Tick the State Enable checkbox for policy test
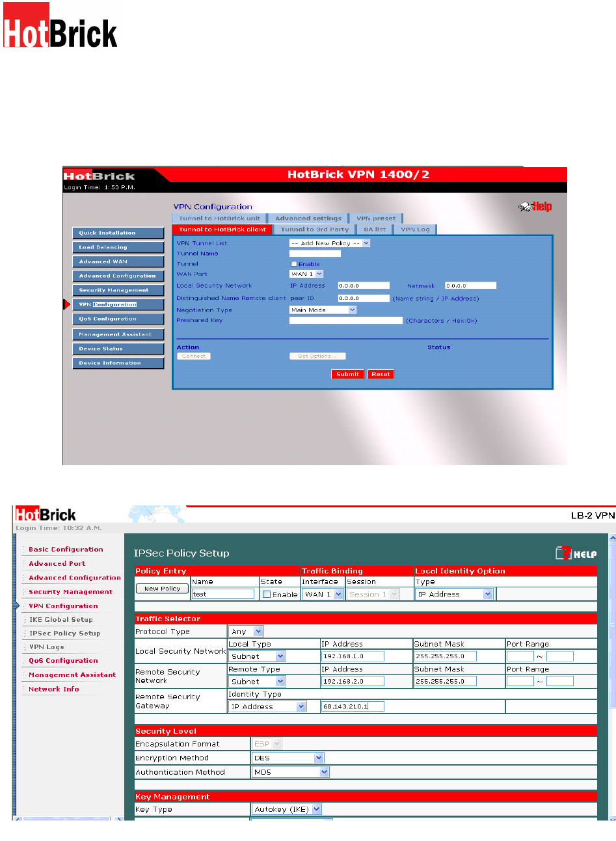The width and height of the screenshot is (616, 841). coord(267,594)
